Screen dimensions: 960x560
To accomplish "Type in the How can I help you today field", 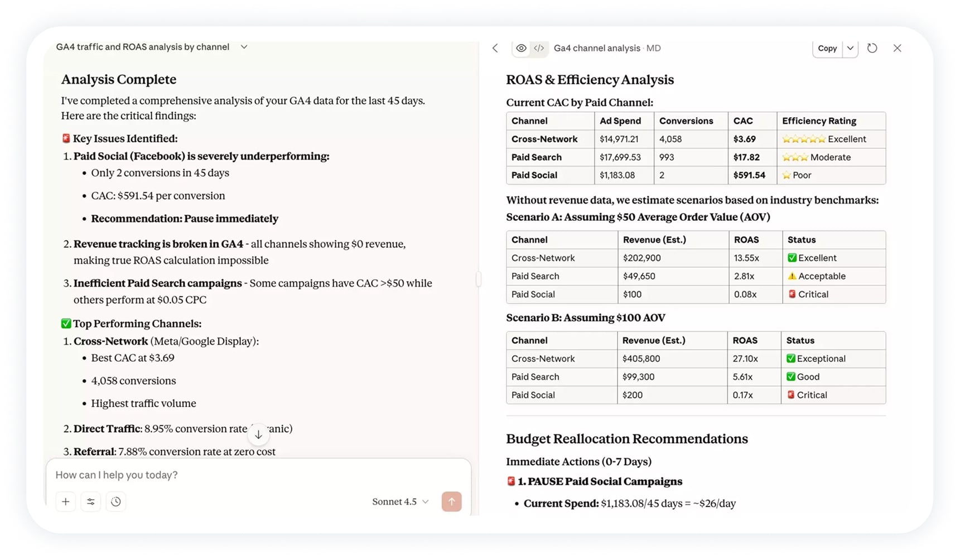I will [x=257, y=475].
